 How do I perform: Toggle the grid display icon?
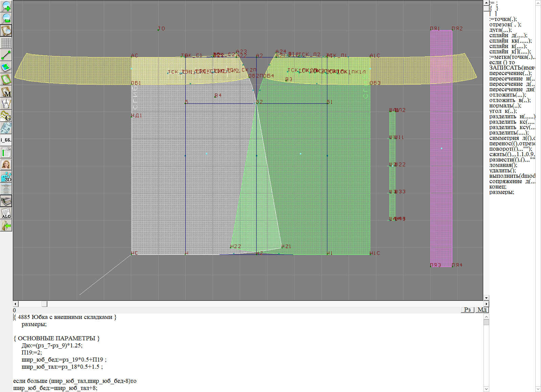[6, 43]
